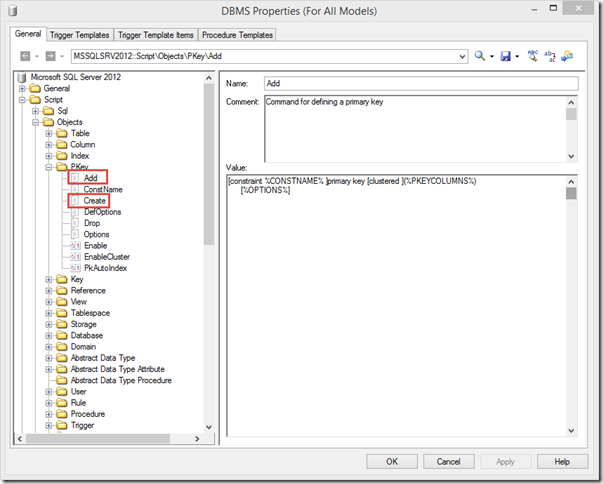Select the Microsoft SQL Server 2012 root node
Image resolution: width=603 pixels, height=484 pixels.
tap(76, 77)
